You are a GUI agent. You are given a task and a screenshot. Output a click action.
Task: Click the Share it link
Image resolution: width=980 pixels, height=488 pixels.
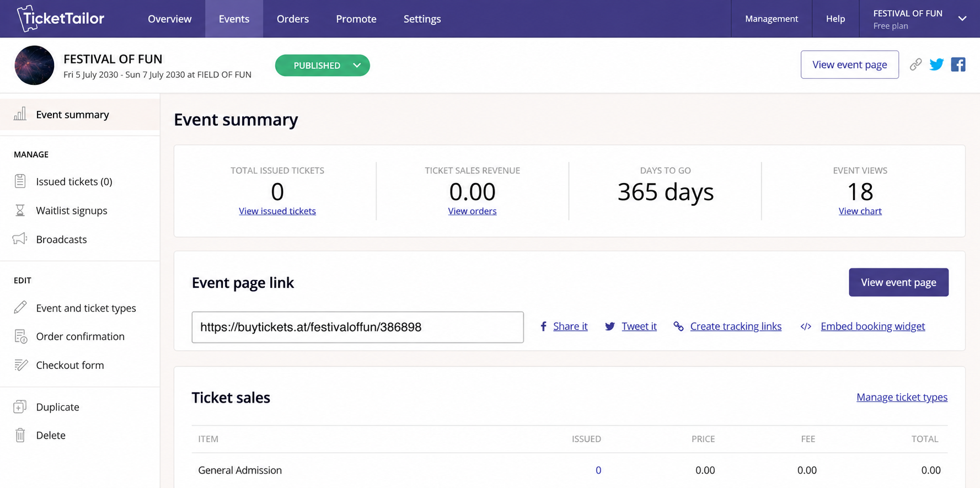click(570, 326)
